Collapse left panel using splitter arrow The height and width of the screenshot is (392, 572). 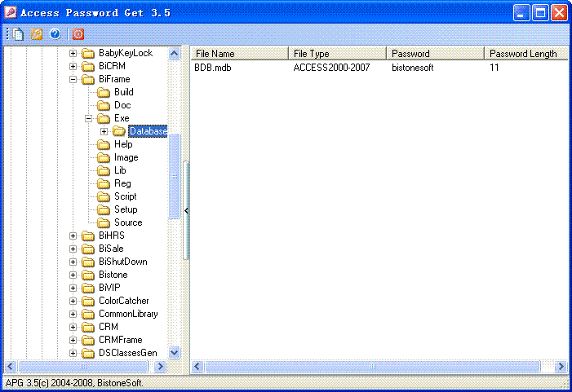point(186,210)
